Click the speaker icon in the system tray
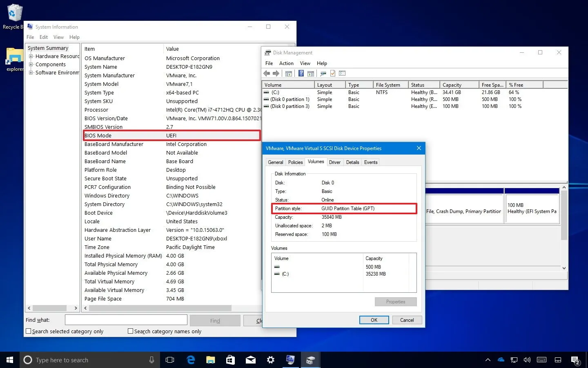 (527, 360)
